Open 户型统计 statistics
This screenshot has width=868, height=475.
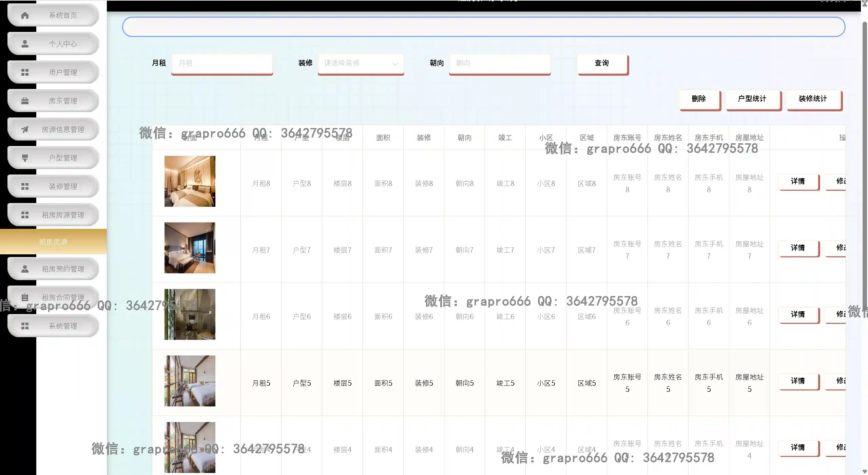[x=753, y=99]
